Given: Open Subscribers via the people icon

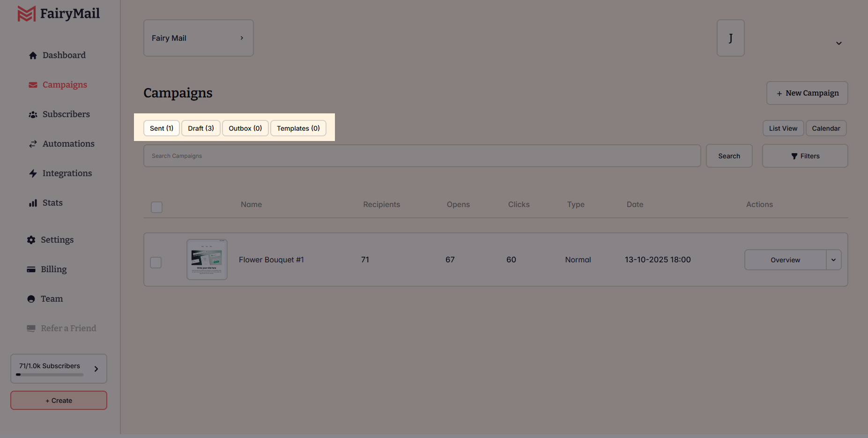Looking at the screenshot, I should point(33,115).
